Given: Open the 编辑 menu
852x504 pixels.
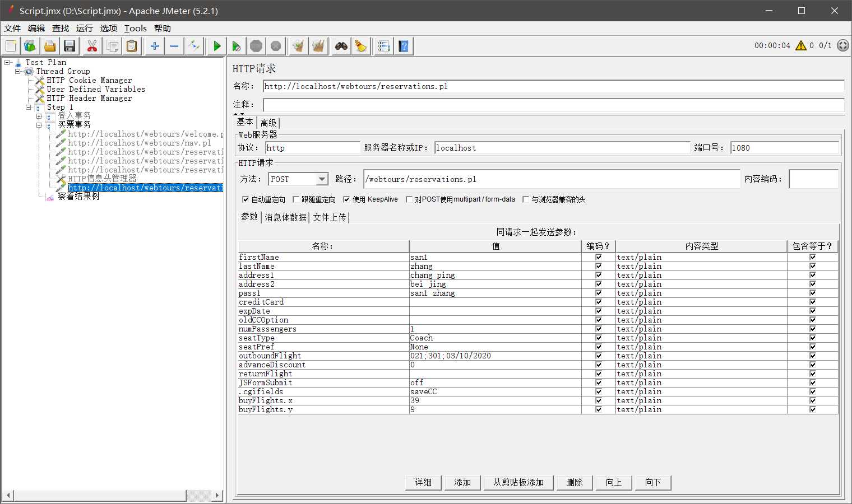Looking at the screenshot, I should pos(36,29).
